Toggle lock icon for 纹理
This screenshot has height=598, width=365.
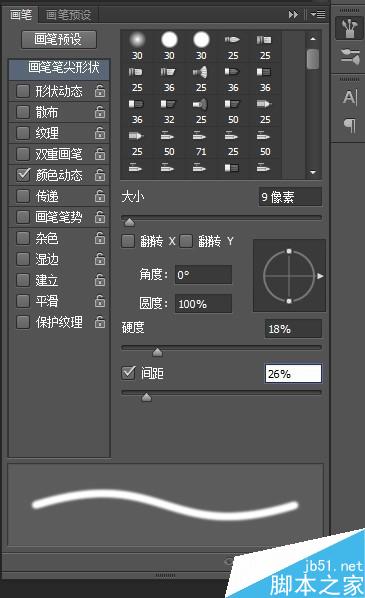tap(100, 133)
